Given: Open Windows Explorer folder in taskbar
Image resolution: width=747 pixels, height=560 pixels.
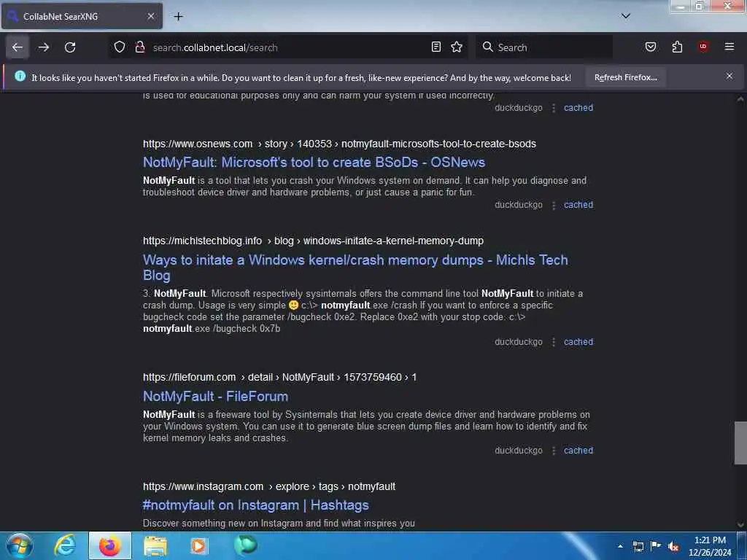Looking at the screenshot, I should click(155, 546).
